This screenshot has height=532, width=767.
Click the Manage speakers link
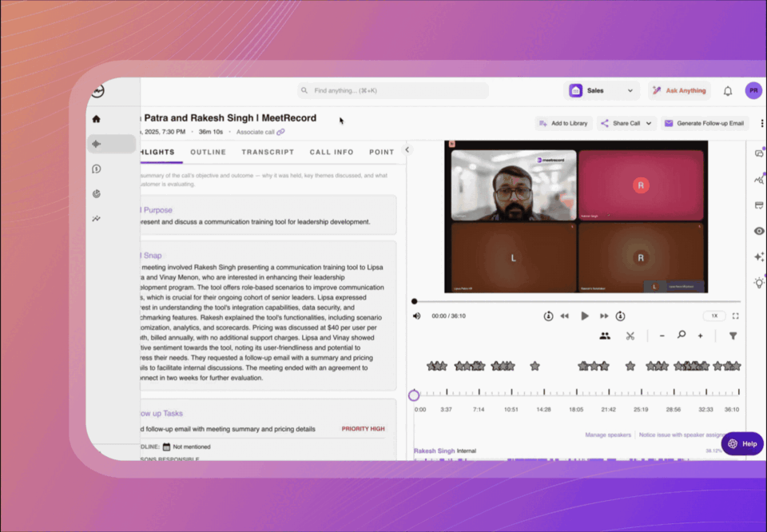tap(608, 435)
